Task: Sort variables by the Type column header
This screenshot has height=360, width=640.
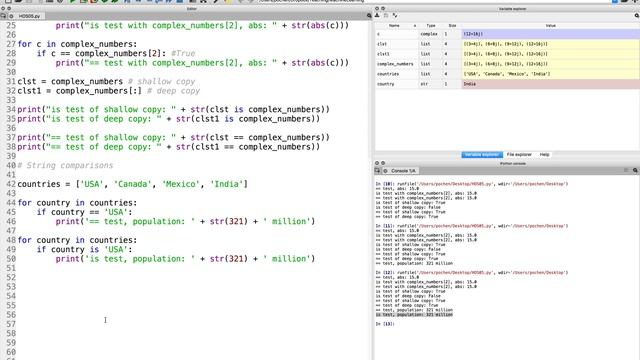Action: 431,26
